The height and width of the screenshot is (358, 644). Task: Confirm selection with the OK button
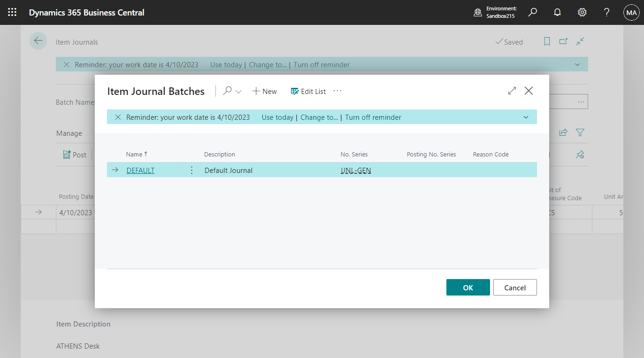coord(468,287)
